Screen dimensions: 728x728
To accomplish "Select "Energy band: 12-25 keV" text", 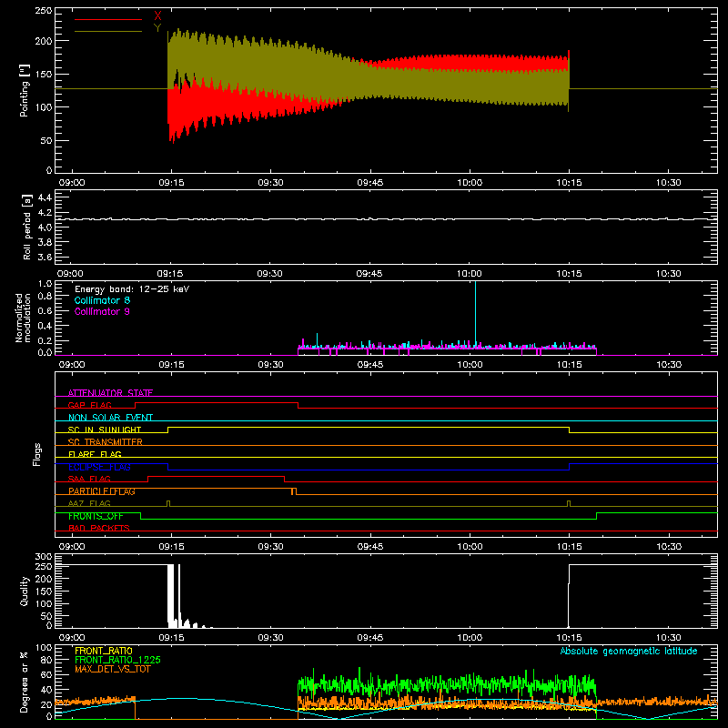I will tap(132, 289).
